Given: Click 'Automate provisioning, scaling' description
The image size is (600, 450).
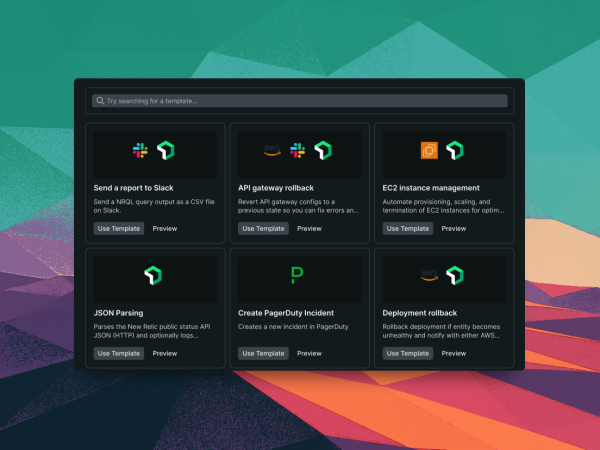Looking at the screenshot, I should coord(443,206).
